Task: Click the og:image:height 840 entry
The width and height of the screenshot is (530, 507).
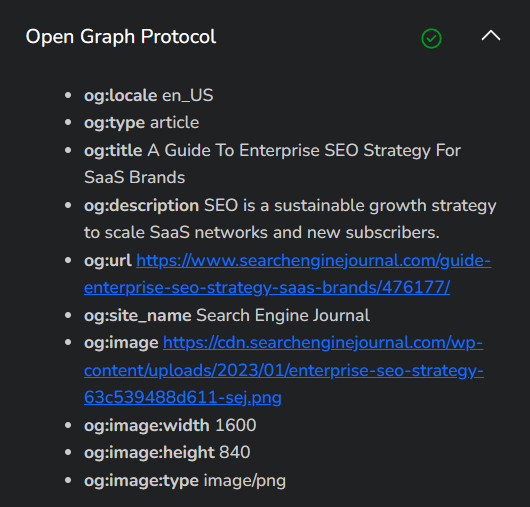Action: tap(167, 453)
